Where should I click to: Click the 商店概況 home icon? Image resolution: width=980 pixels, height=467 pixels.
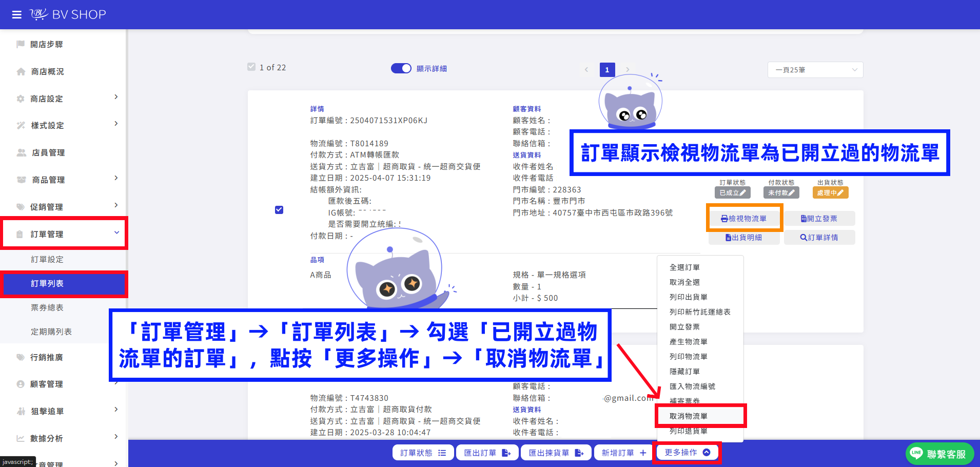coord(21,71)
